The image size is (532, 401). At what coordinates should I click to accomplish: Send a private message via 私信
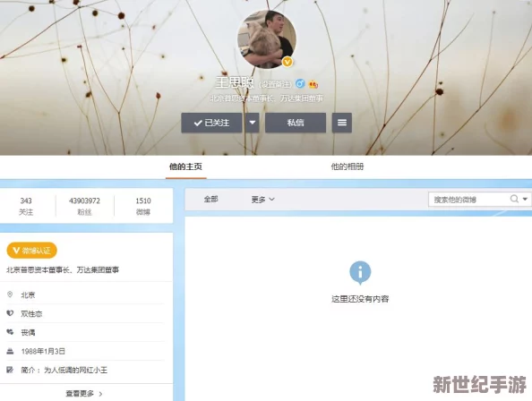tap(296, 123)
